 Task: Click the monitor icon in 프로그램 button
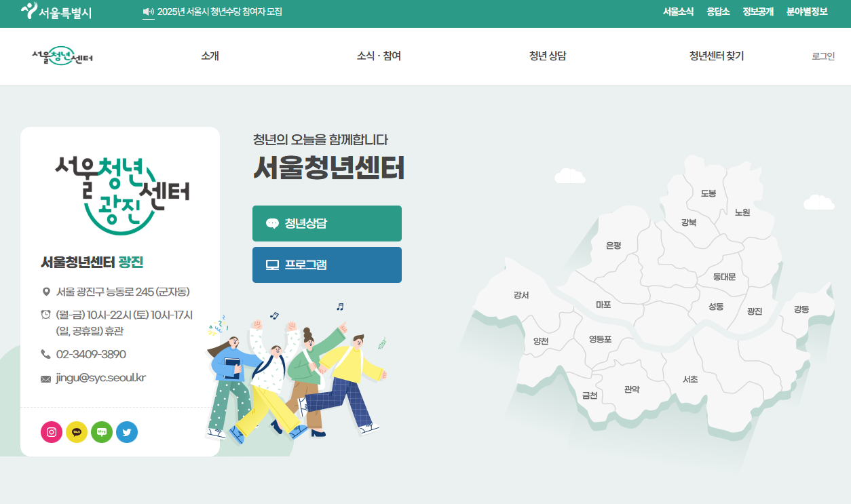(272, 265)
